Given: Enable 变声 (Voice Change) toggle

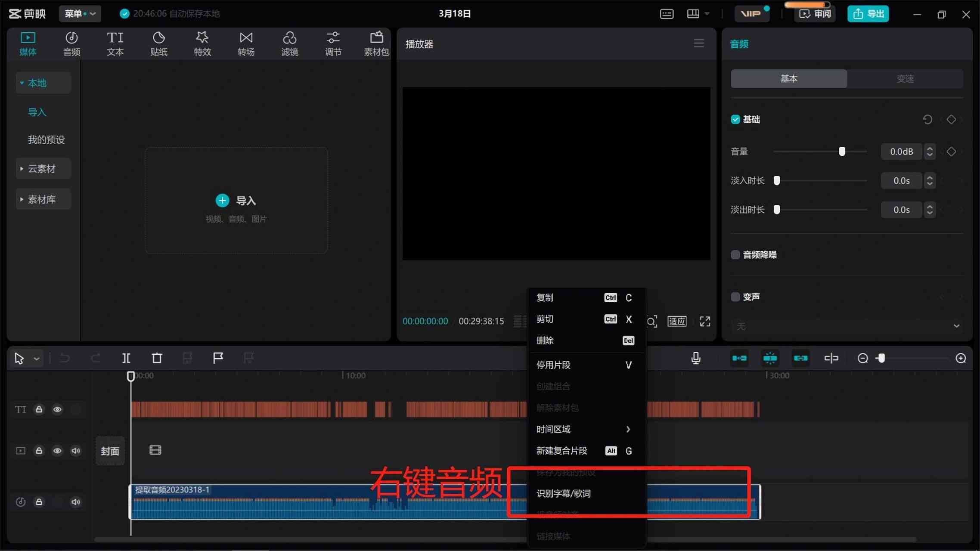Looking at the screenshot, I should pos(736,296).
